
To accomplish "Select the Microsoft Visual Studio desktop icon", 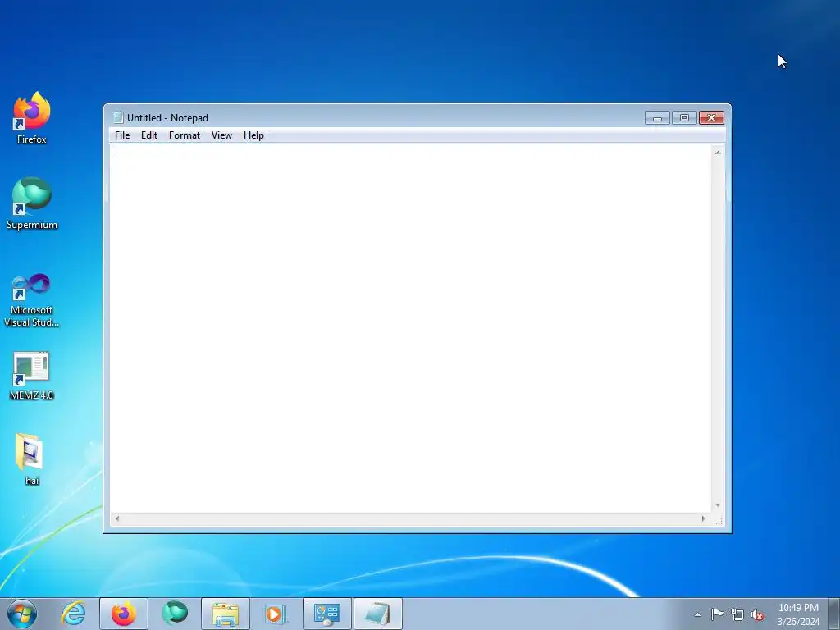I will click(32, 300).
